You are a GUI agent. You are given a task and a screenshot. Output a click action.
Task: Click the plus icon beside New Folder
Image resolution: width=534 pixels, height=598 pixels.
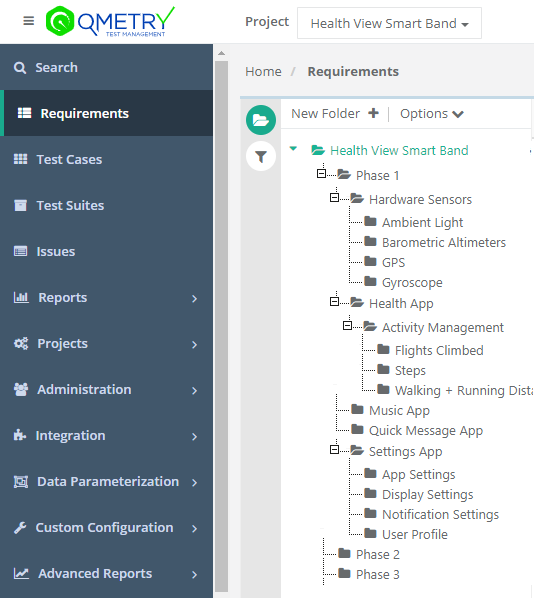[x=373, y=113]
